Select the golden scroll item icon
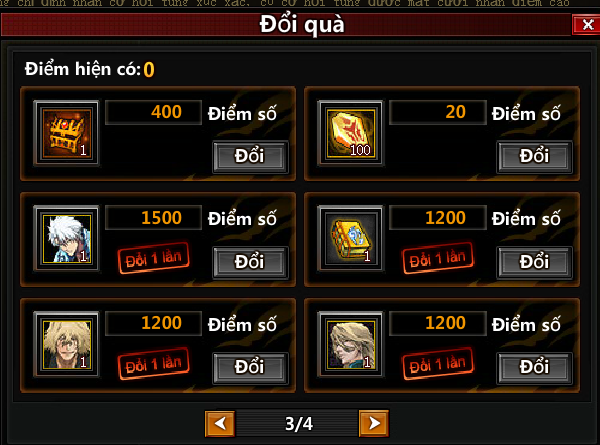This screenshot has width=600, height=445. click(x=351, y=133)
